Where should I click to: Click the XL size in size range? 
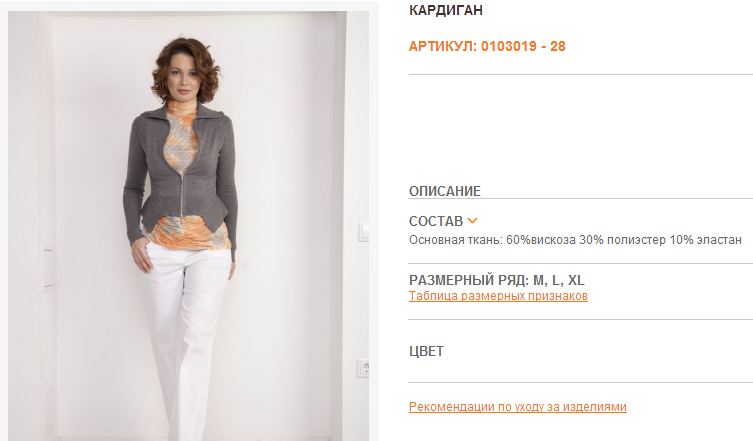[x=576, y=280]
